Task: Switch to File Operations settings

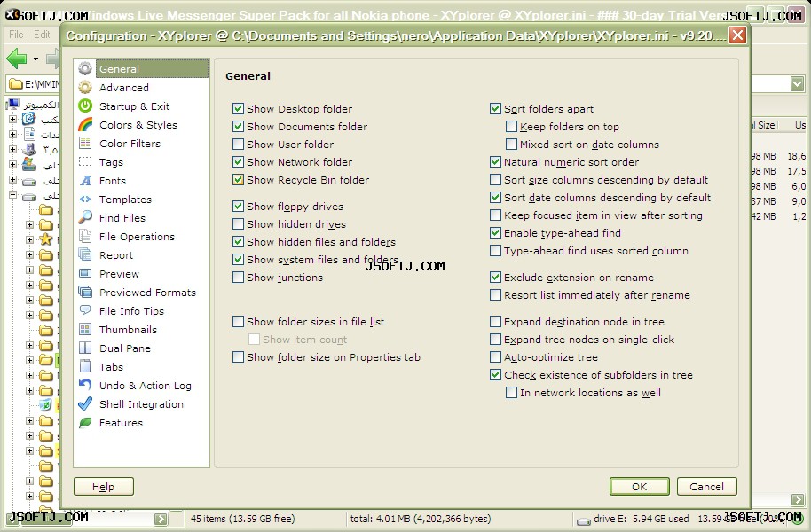Action: (137, 236)
